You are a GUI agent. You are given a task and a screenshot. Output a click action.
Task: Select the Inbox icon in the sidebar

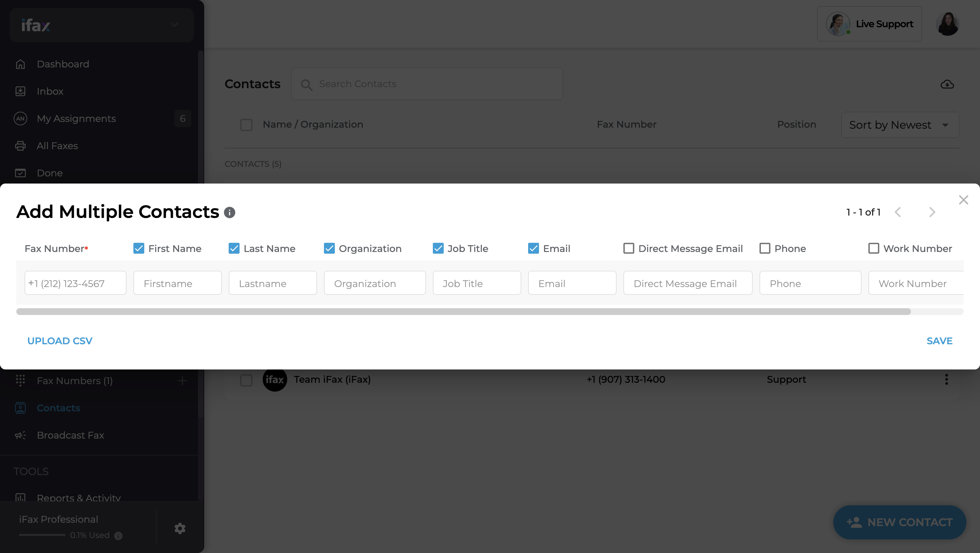(21, 91)
